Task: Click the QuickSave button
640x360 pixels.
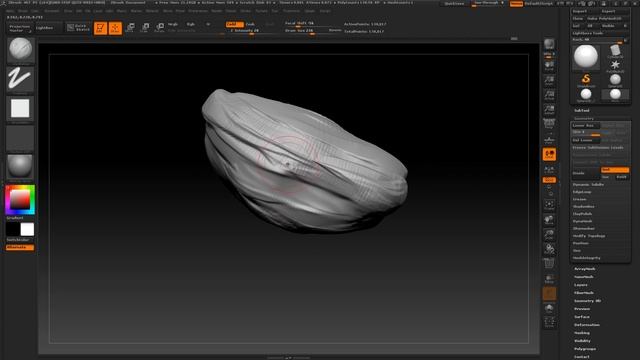Action: [x=454, y=4]
